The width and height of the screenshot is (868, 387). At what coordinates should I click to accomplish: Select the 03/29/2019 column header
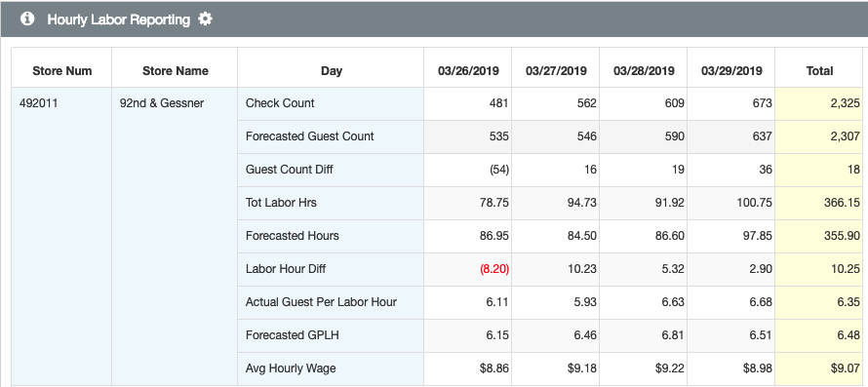coord(731,71)
